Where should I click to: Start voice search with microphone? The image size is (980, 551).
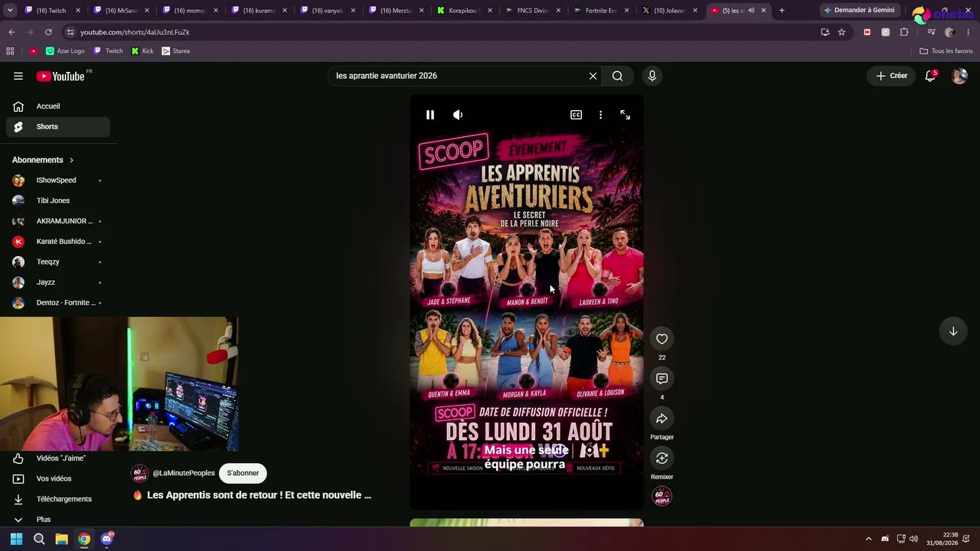pos(652,76)
